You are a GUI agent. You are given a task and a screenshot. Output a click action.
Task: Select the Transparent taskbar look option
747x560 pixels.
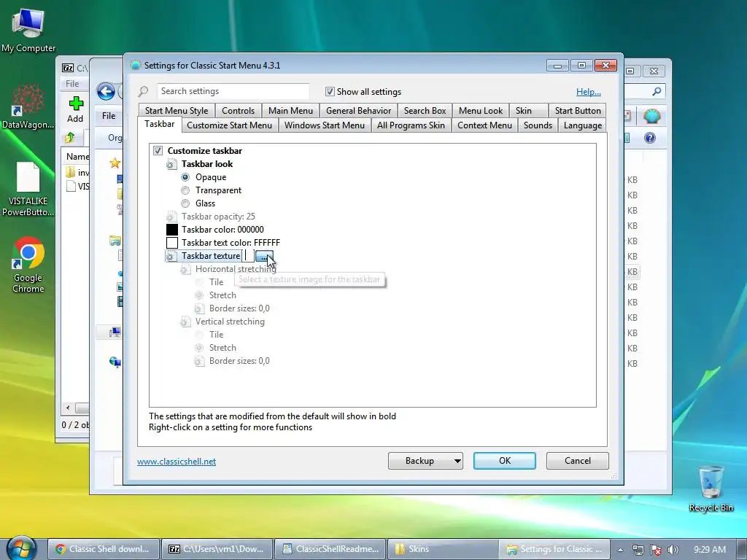[x=185, y=190]
